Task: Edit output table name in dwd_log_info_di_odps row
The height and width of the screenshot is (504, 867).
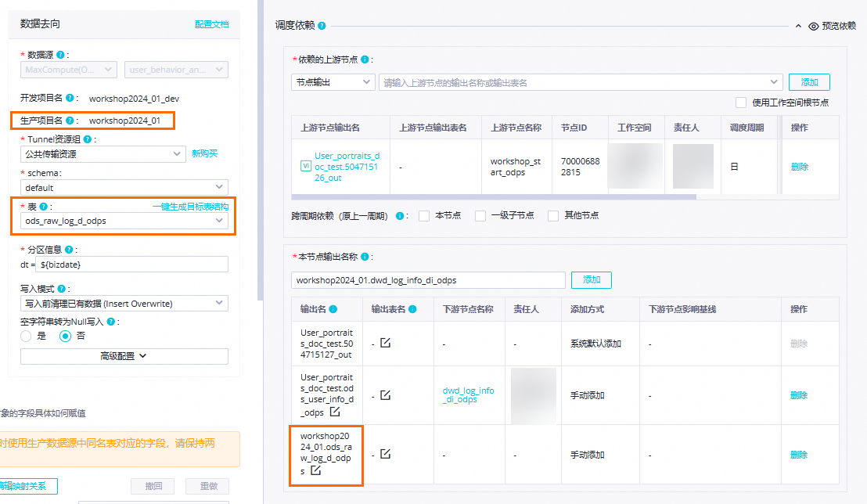Action: [386, 395]
